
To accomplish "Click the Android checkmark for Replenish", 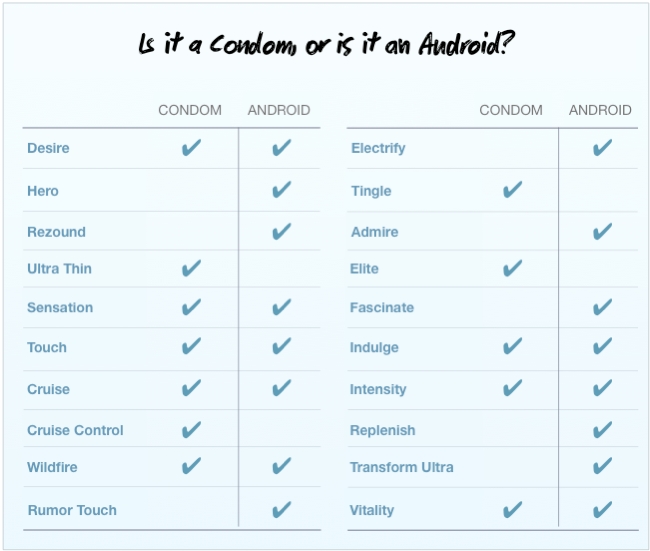I will tap(602, 430).
